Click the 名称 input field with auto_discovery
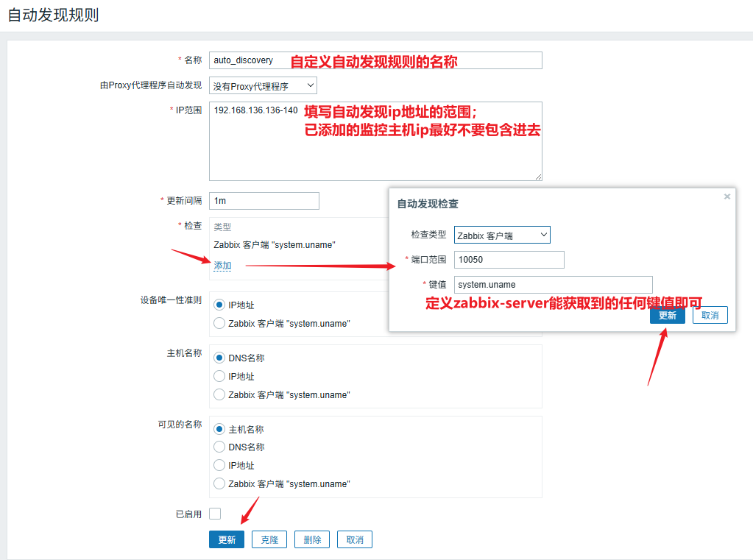The width and height of the screenshot is (753, 560). click(x=375, y=60)
